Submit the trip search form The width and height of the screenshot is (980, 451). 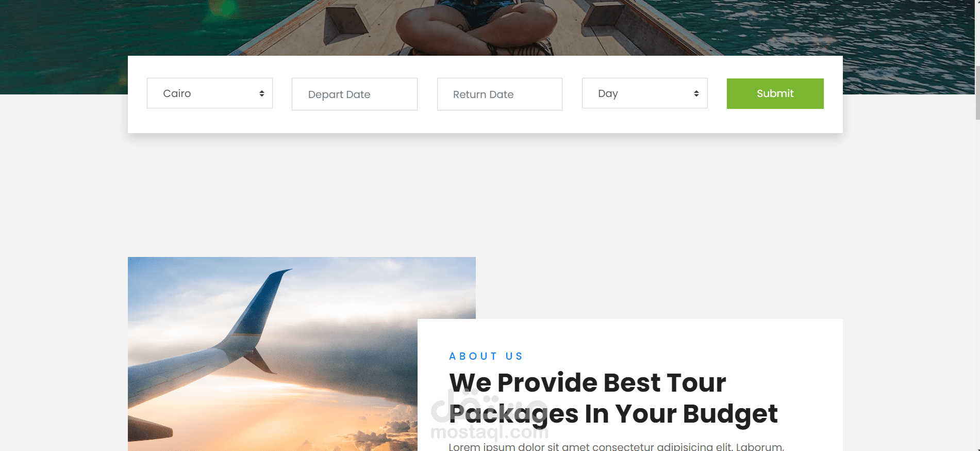tap(775, 93)
